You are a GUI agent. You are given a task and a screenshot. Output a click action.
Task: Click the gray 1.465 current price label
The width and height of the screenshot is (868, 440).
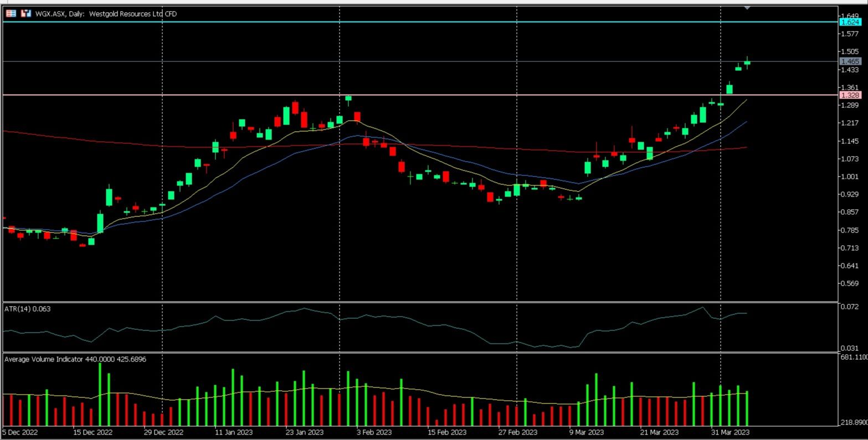coord(850,61)
